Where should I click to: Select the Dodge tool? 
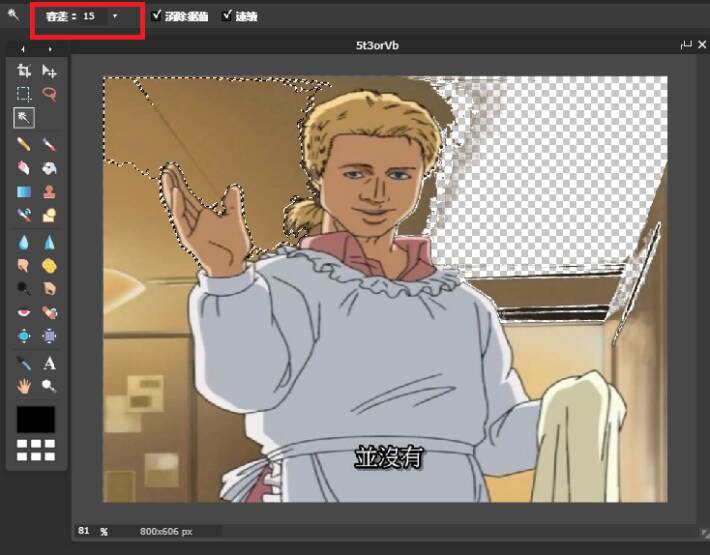click(x=24, y=288)
